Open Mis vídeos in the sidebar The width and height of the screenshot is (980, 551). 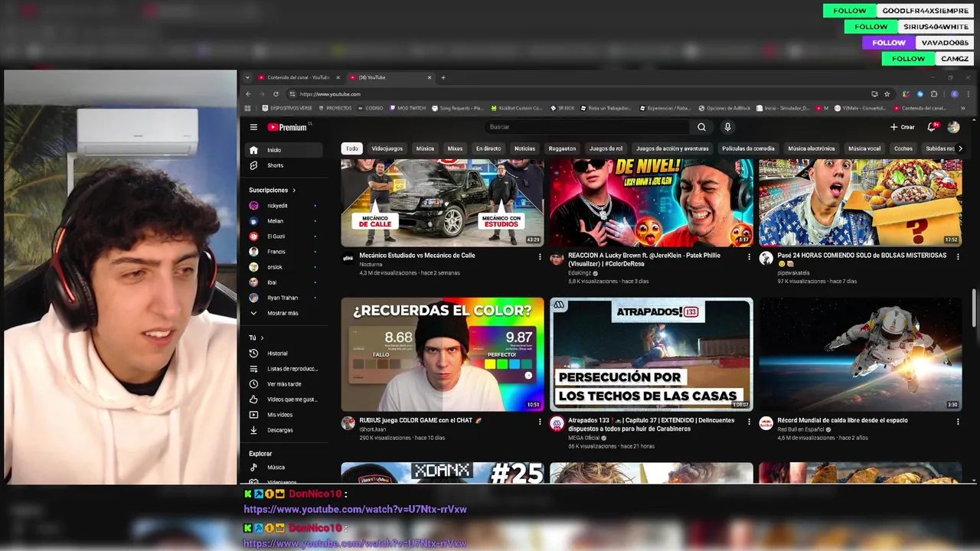[284, 415]
